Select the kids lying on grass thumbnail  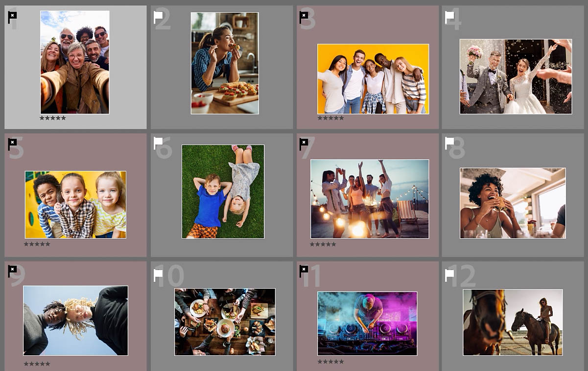click(223, 192)
